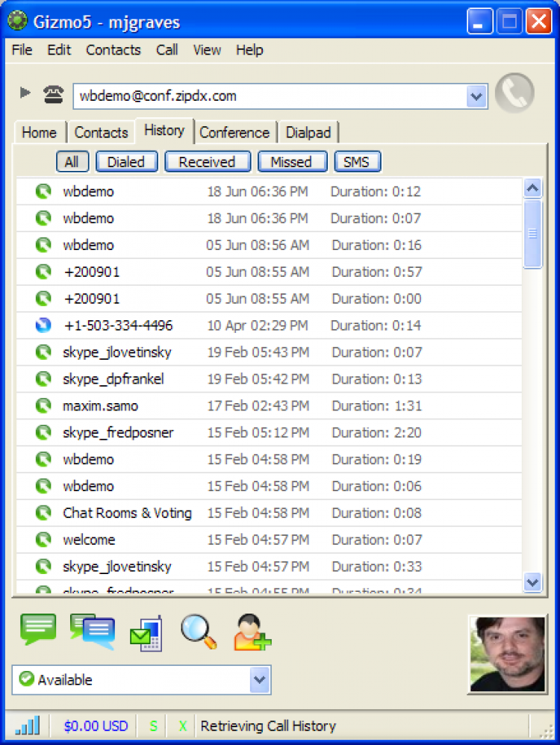
Task: Click call icon for skype_jlovetinsky 19 Feb
Action: tap(43, 352)
